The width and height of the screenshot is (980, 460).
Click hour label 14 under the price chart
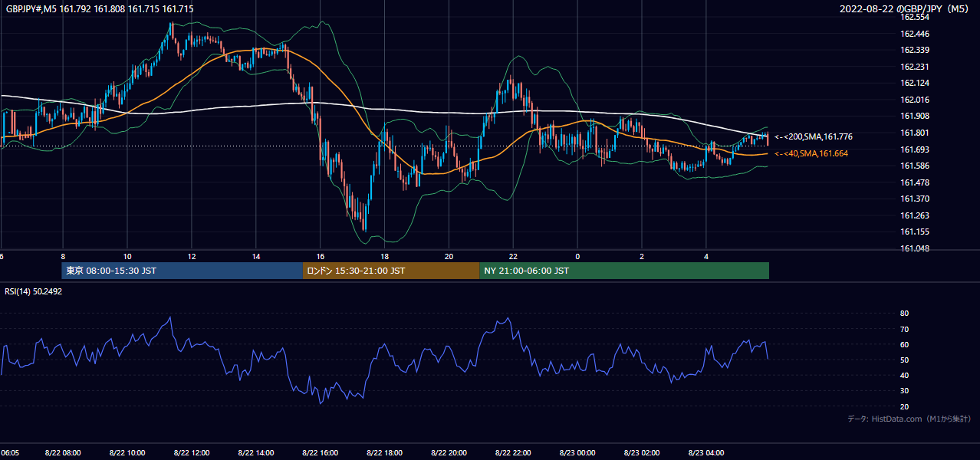coord(256,257)
